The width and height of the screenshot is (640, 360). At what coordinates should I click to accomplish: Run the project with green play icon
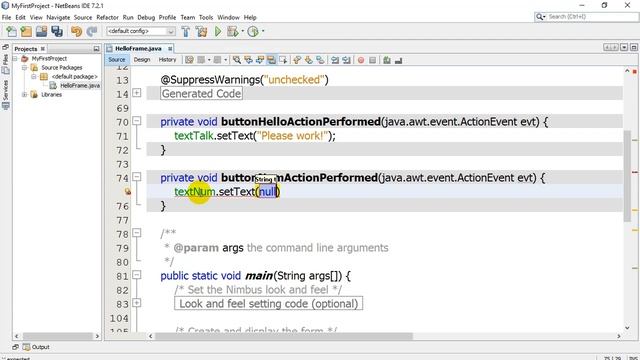(x=218, y=31)
